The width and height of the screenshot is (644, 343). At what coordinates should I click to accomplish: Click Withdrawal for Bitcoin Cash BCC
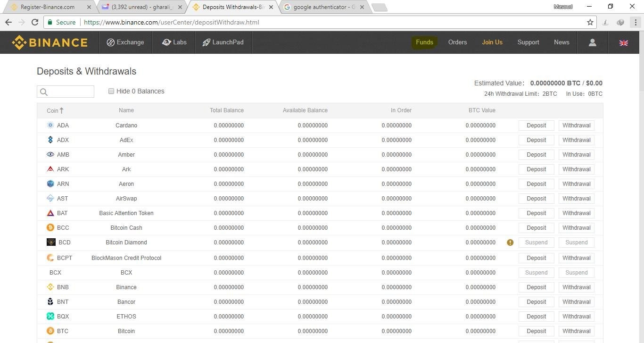pyautogui.click(x=577, y=228)
